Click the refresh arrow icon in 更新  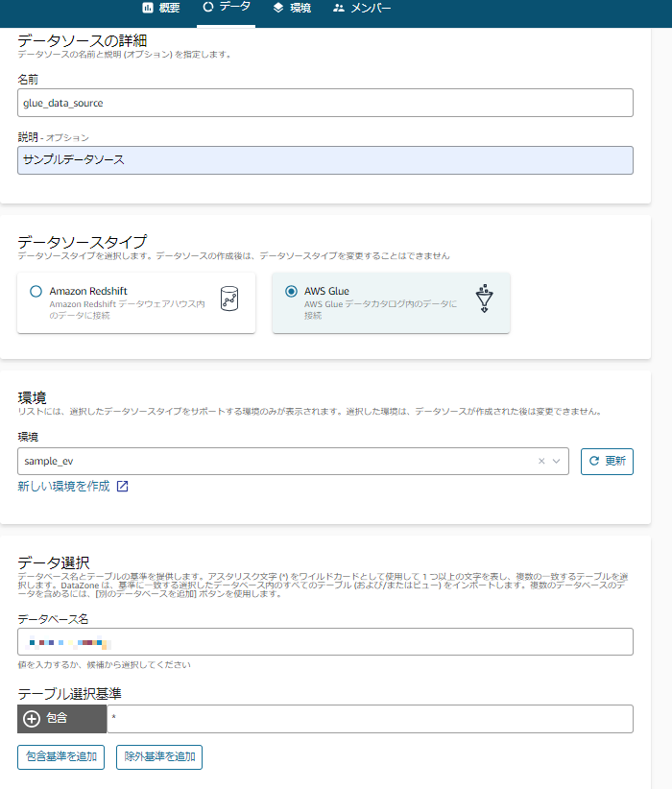click(594, 461)
